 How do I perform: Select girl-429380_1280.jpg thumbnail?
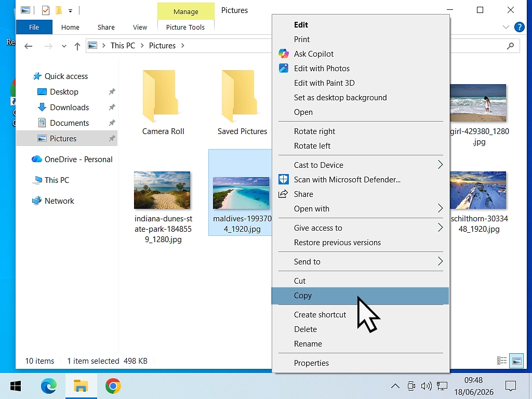pos(478,103)
